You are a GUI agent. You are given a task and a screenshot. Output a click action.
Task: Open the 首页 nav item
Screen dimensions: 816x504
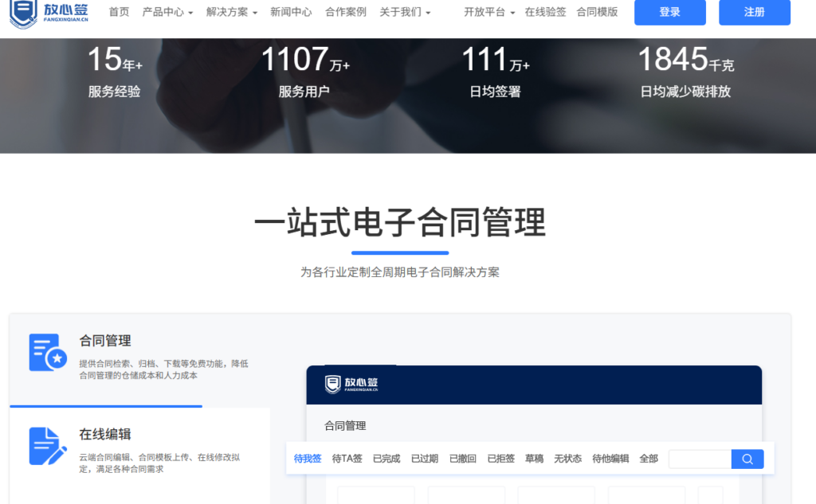119,11
